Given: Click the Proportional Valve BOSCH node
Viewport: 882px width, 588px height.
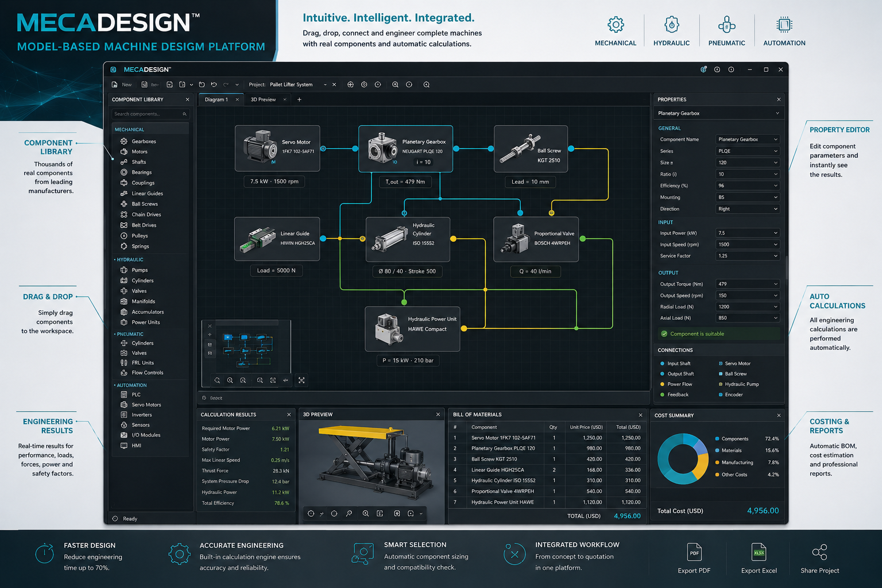Looking at the screenshot, I should pos(536,239).
